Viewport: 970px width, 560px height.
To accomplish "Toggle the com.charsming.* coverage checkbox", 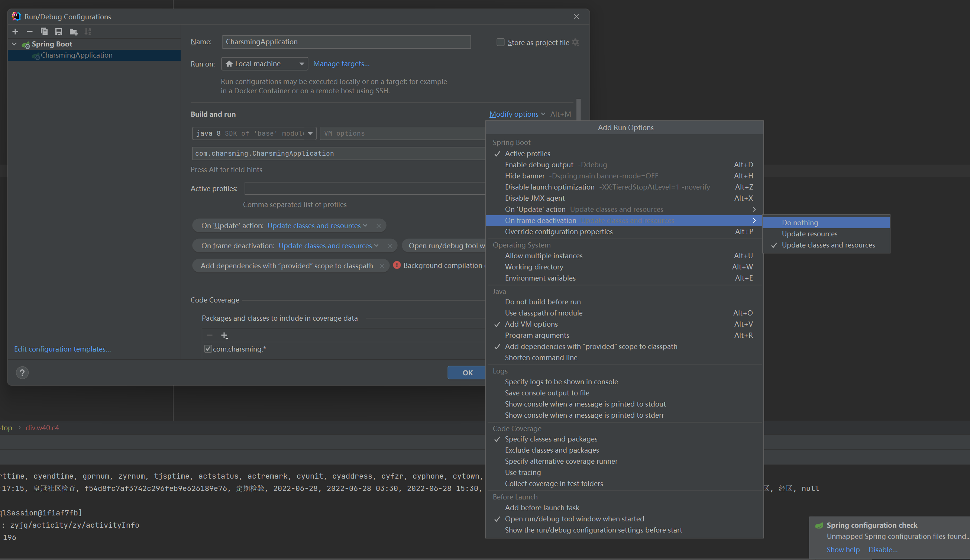I will [x=208, y=349].
